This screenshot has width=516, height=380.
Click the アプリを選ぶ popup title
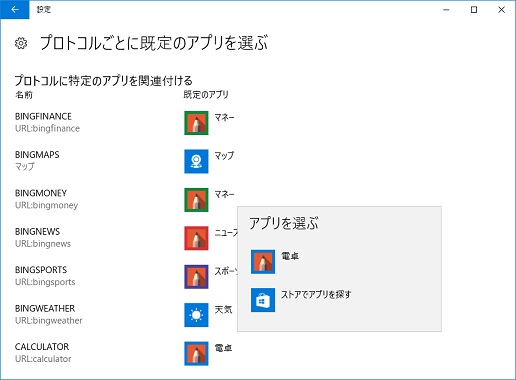click(284, 223)
